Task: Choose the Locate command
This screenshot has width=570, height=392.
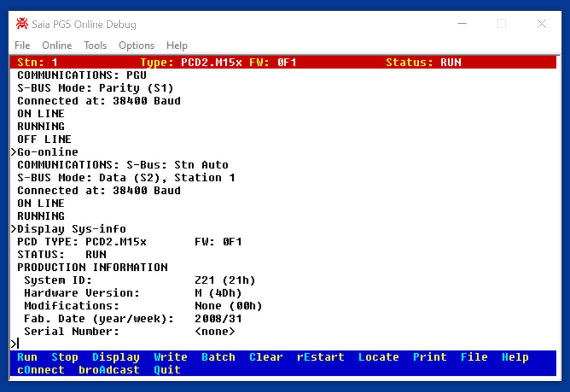Action: pyautogui.click(x=378, y=357)
